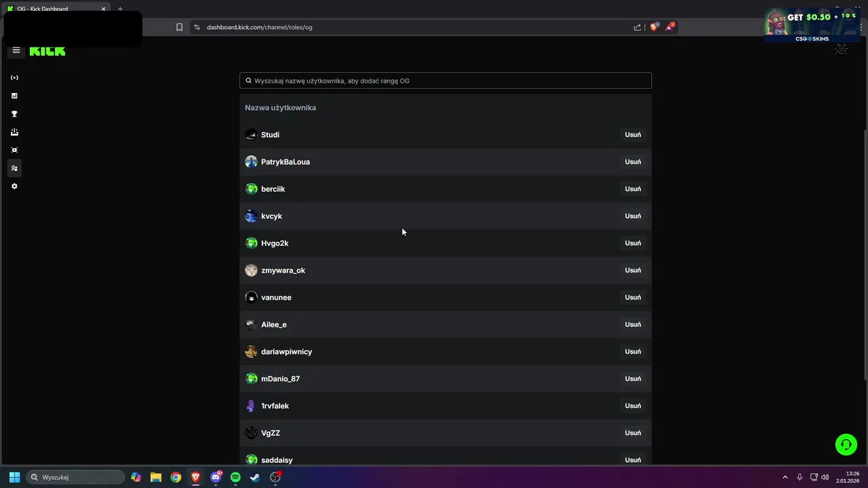
Task: Click the username mDanio_87
Action: click(280, 379)
